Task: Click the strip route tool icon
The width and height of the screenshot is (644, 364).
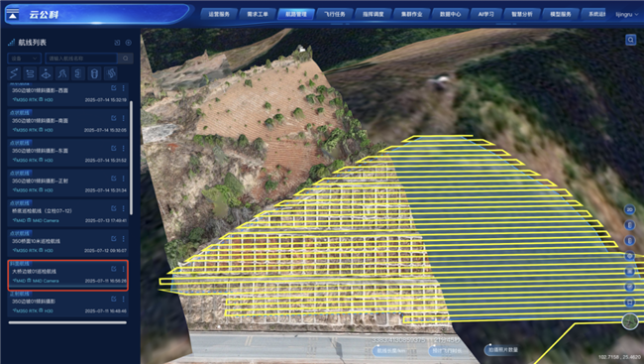Action: point(30,73)
